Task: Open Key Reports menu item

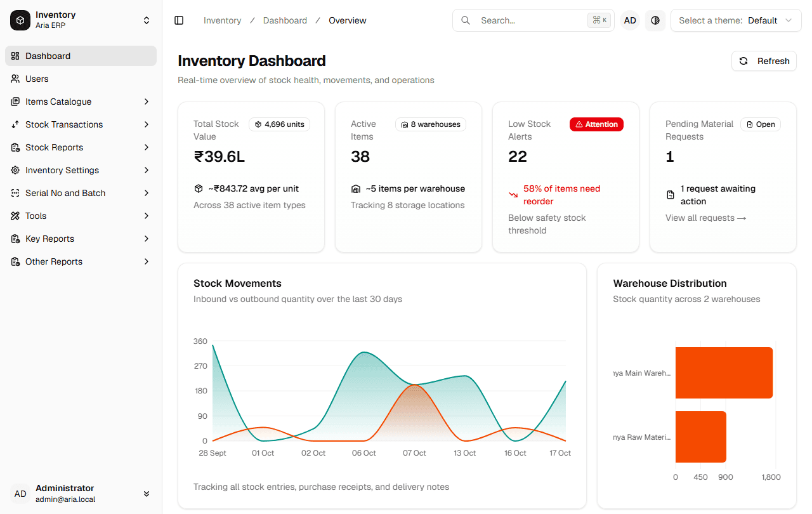Action: pyautogui.click(x=81, y=239)
